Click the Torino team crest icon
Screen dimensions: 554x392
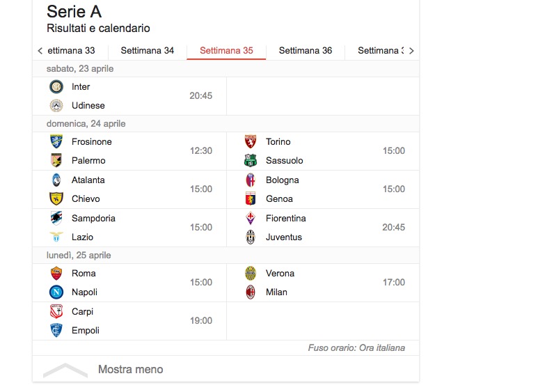tap(251, 142)
